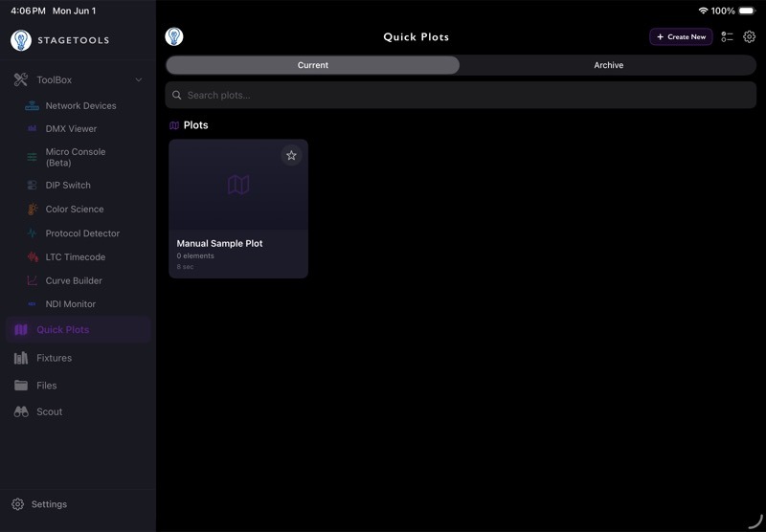This screenshot has height=532, width=766.
Task: Favorite Manual Sample Plot with star
Action: (291, 155)
